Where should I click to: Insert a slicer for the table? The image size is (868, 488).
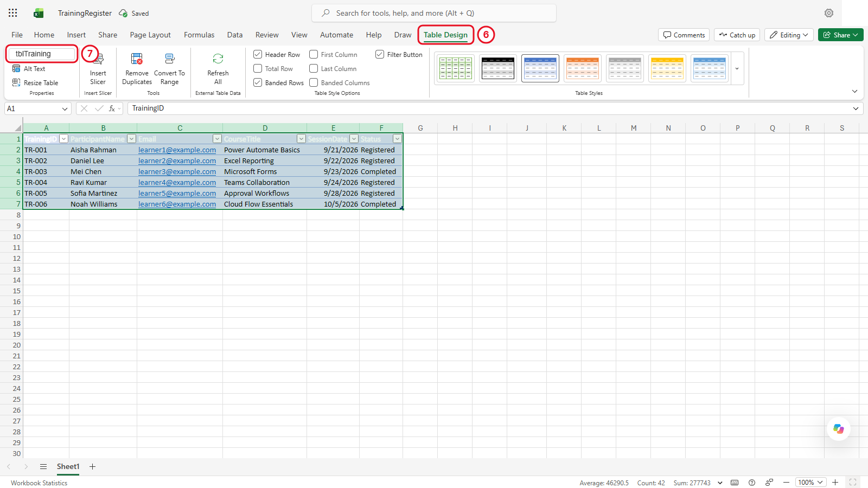click(x=98, y=69)
